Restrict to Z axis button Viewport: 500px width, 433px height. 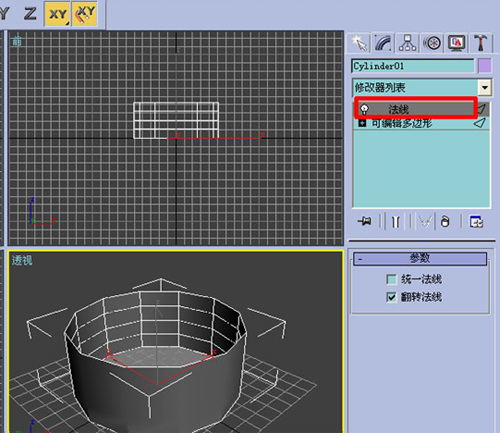[30, 14]
